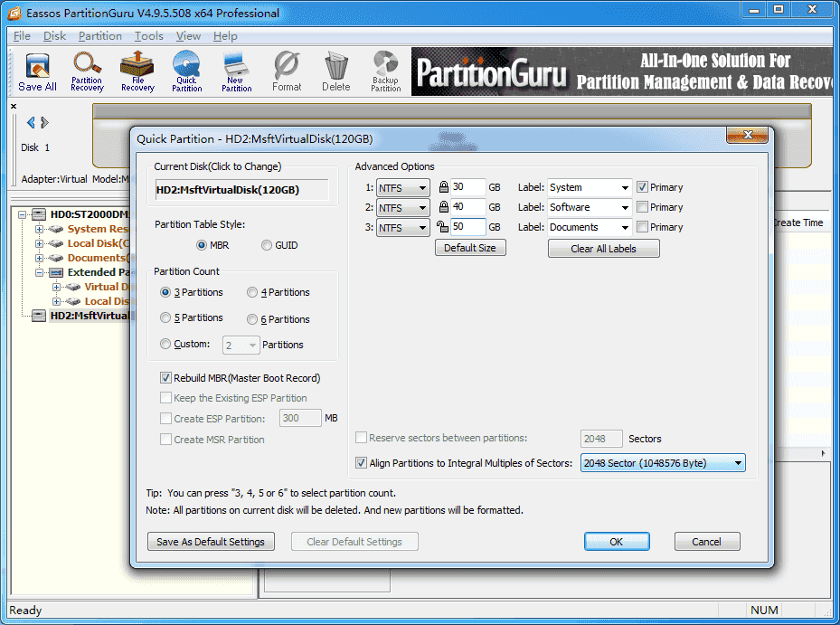
Task: Select 6 Partitions option
Action: coord(251,319)
